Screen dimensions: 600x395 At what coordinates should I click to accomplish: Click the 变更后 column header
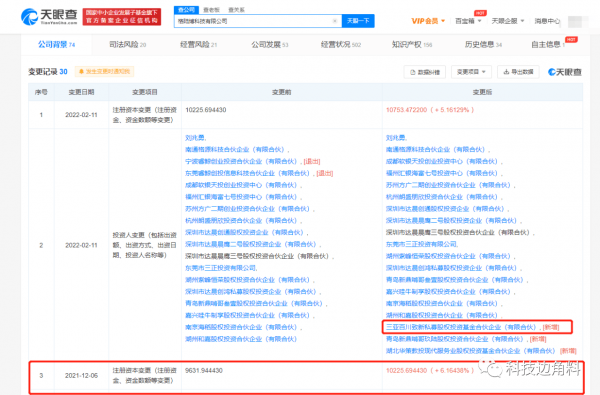[482, 92]
